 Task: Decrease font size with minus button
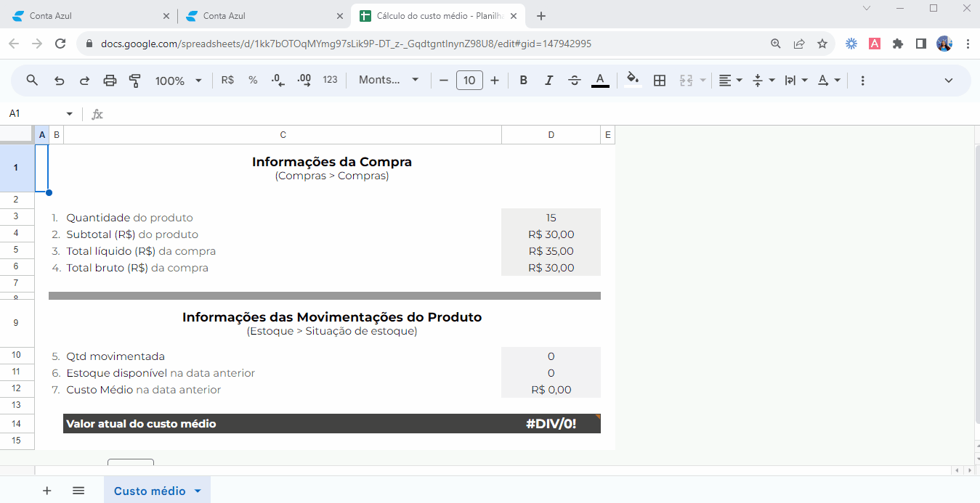[444, 81]
